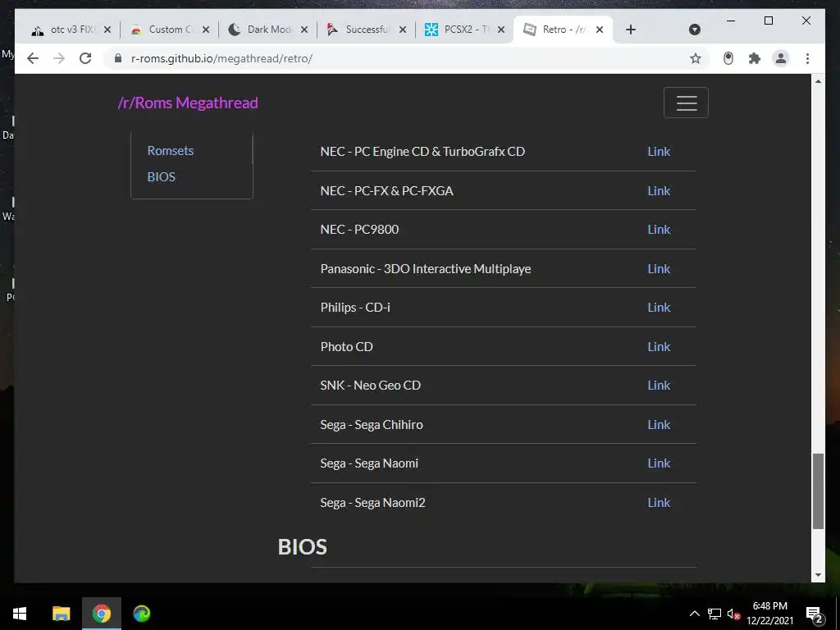Viewport: 840px width, 630px height.
Task: Open the Chrome profile avatar
Action: tap(781, 58)
